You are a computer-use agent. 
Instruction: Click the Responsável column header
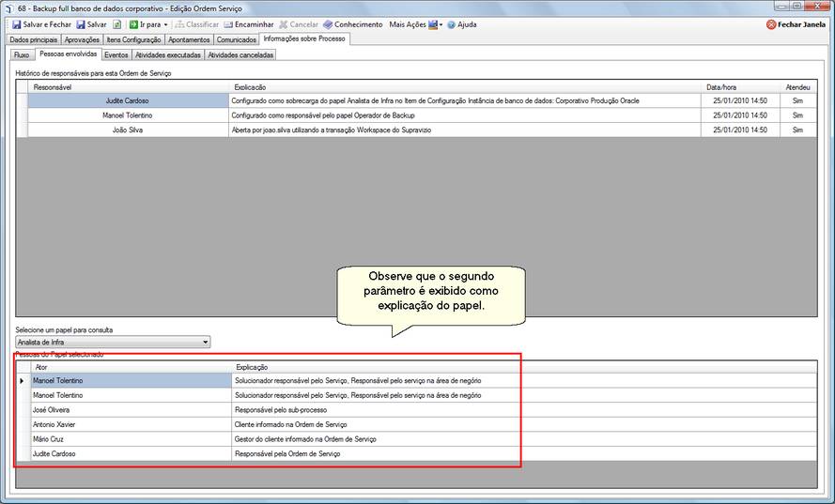pos(130,87)
